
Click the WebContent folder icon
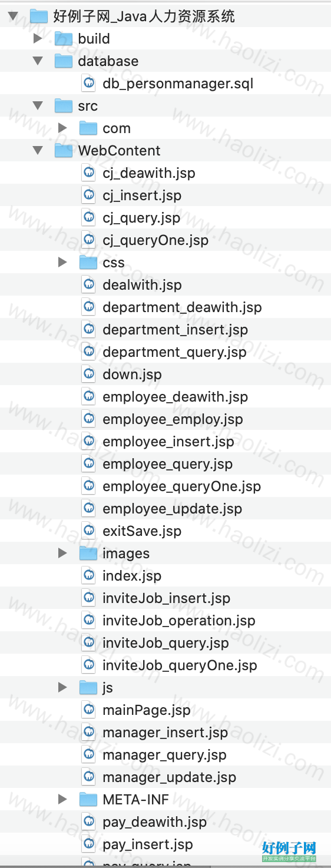64,151
